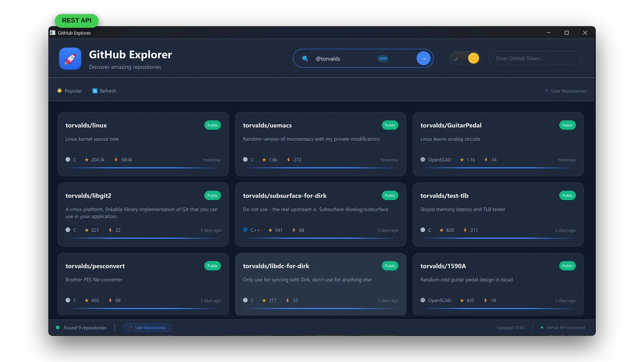Click Found 9 repositories status text
The image size is (644, 362).
tap(85, 328)
